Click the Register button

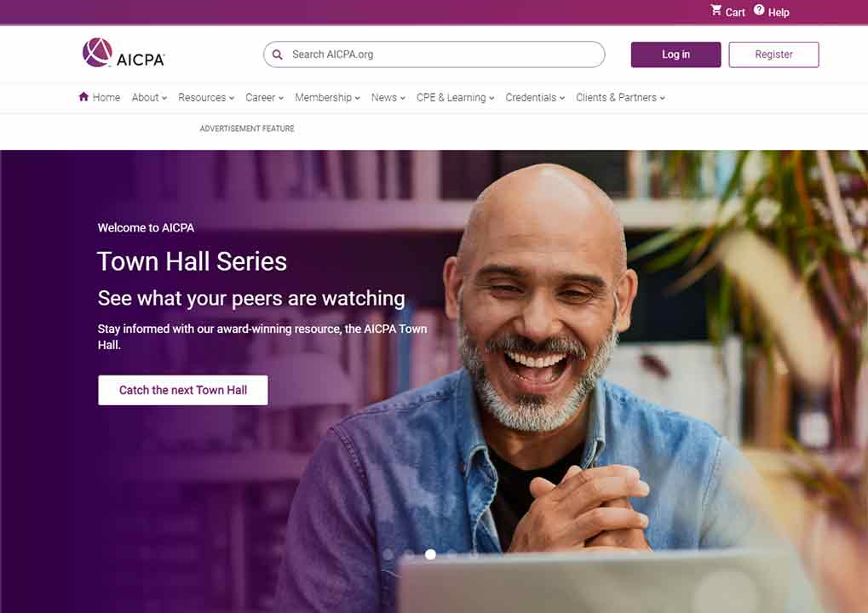tap(773, 54)
